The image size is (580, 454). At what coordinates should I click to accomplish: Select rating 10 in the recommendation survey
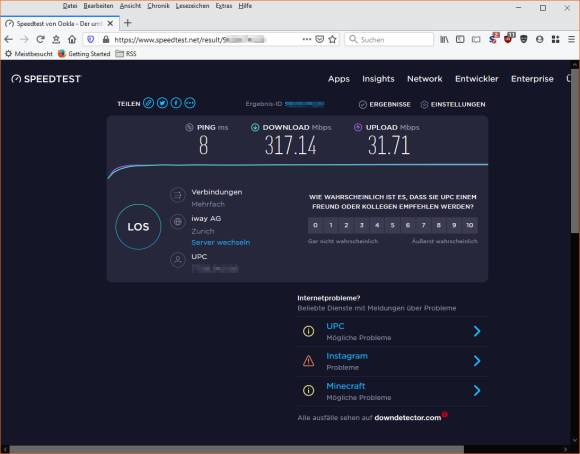coord(470,225)
